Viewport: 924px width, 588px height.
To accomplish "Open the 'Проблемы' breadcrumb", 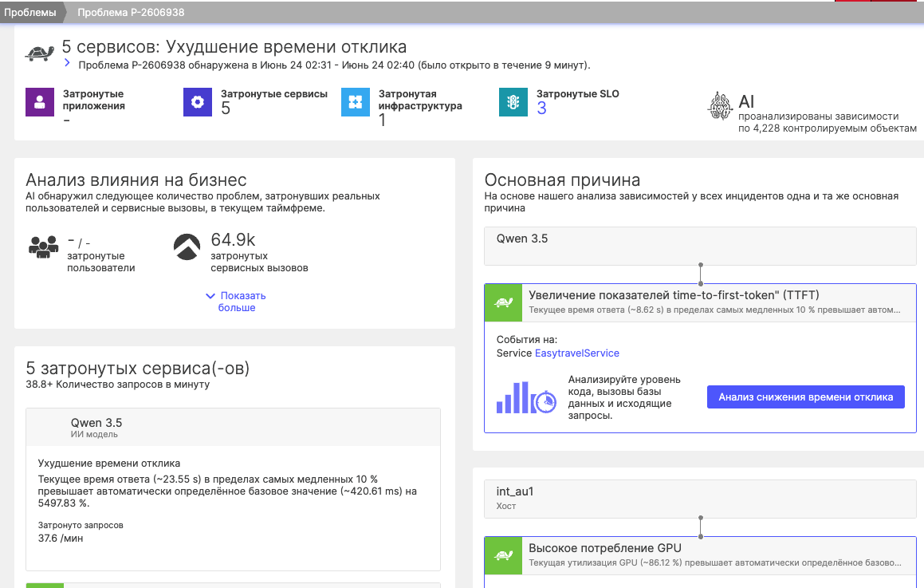I will click(x=30, y=13).
